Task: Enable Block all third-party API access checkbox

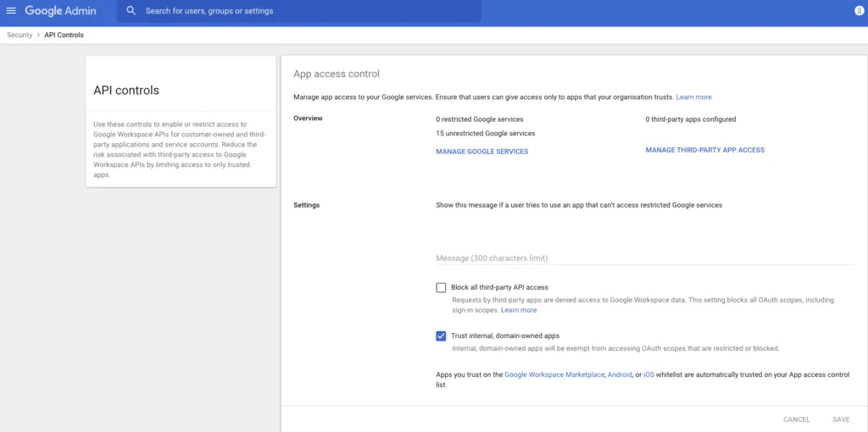Action: pos(441,288)
